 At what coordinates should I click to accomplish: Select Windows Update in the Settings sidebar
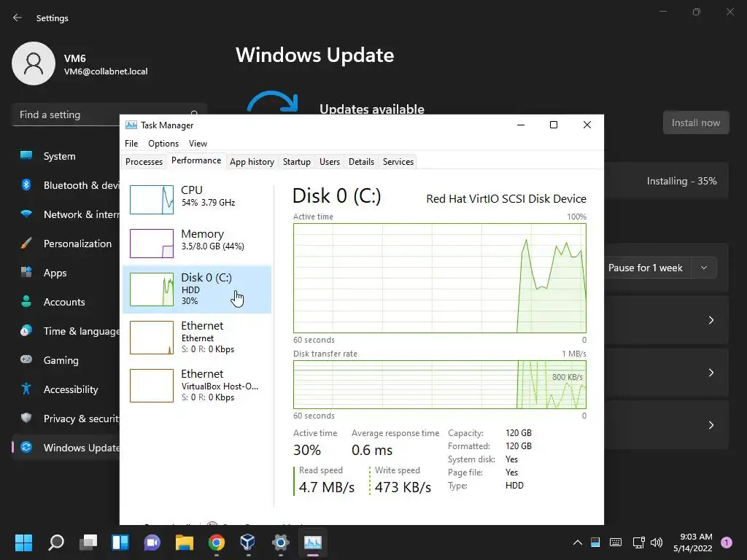[x=66, y=448]
